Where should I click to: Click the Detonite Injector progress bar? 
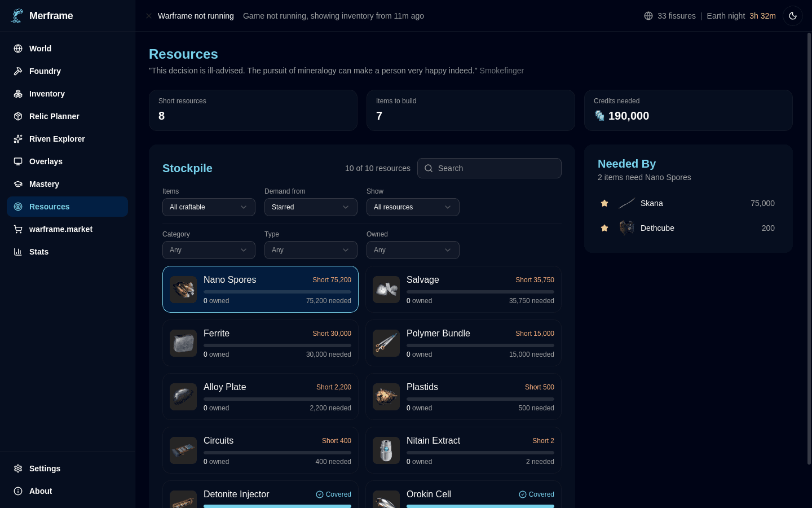277,506
